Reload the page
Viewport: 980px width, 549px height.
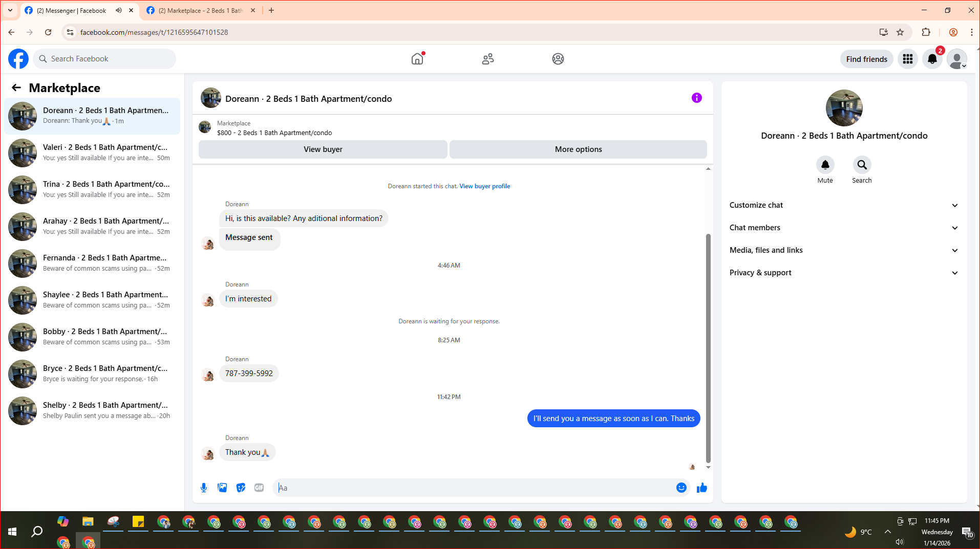click(48, 32)
